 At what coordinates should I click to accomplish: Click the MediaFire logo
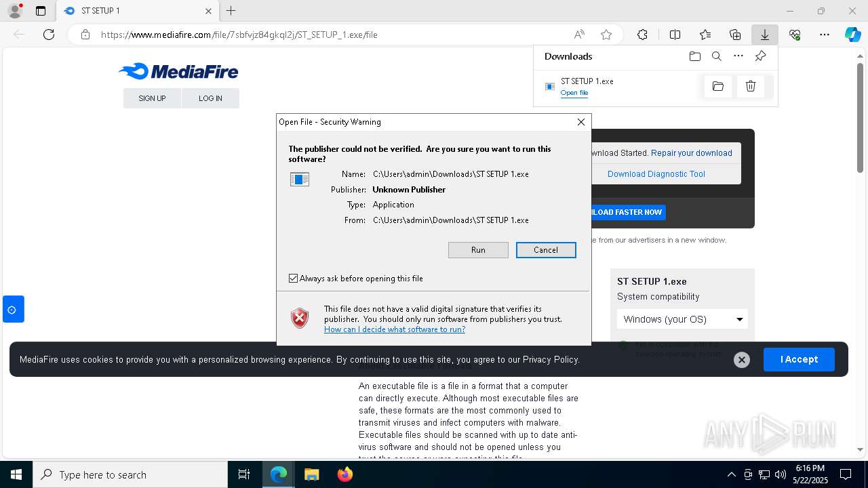pyautogui.click(x=178, y=71)
